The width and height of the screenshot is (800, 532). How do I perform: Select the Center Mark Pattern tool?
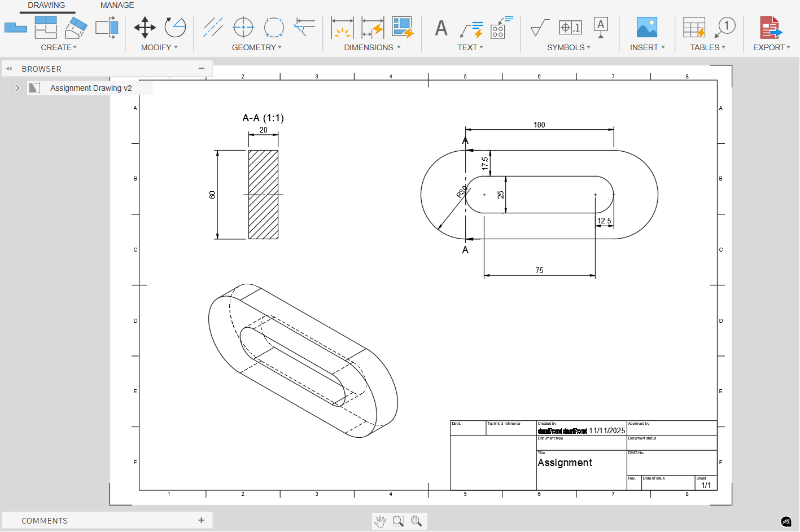point(274,27)
